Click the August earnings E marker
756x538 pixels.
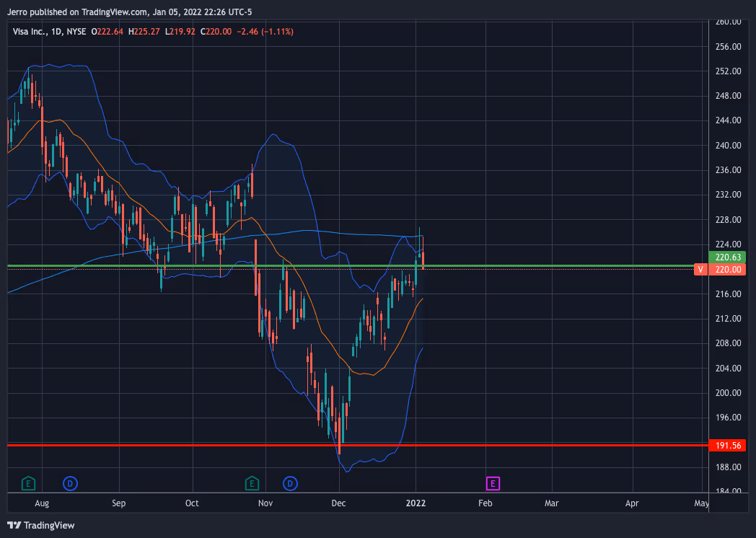[28, 482]
